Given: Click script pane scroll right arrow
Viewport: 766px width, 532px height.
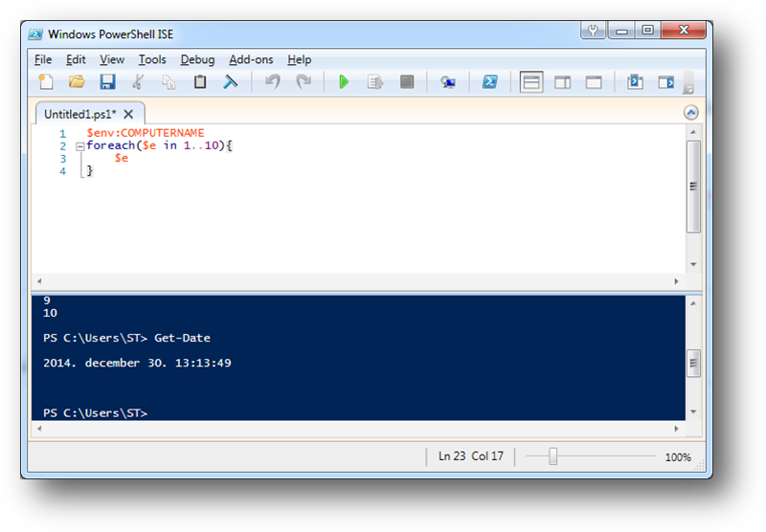Looking at the screenshot, I should click(676, 281).
